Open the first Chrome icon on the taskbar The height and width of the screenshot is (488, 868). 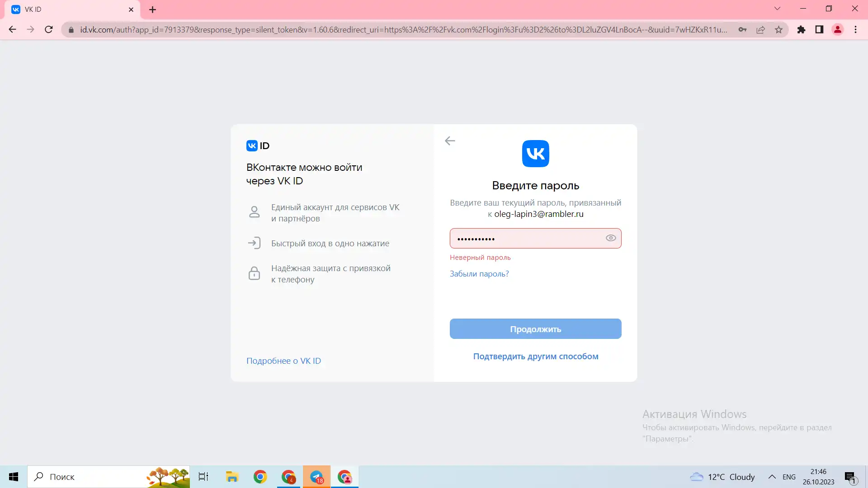pos(260,477)
